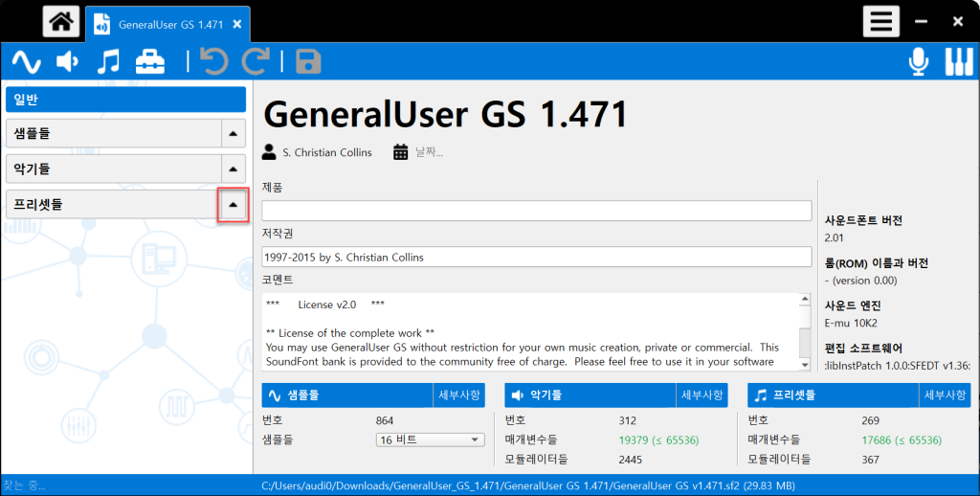
Task: Add new instrument with speaker toolbar icon
Action: (68, 61)
